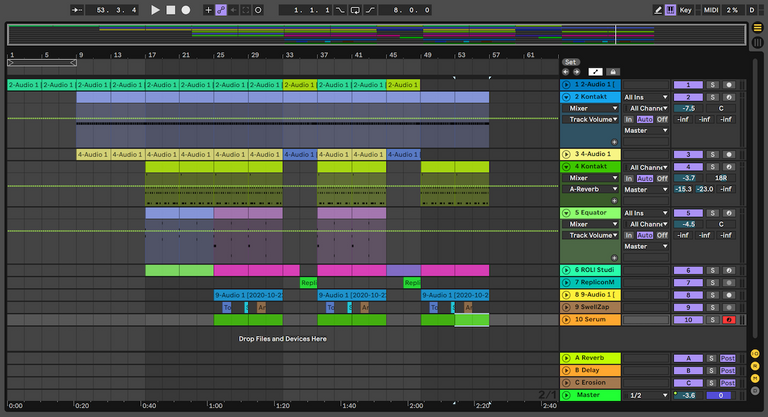Fold track 2 Kontakt

[x=566, y=97]
